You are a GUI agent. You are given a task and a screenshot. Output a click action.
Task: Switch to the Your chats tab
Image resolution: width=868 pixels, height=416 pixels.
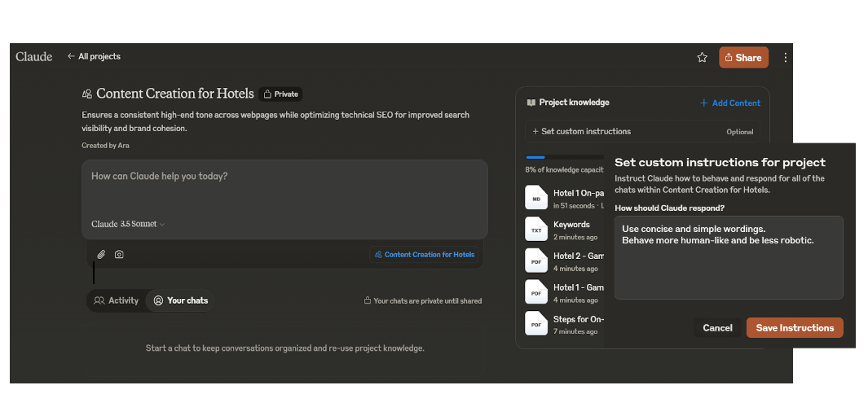pos(180,300)
